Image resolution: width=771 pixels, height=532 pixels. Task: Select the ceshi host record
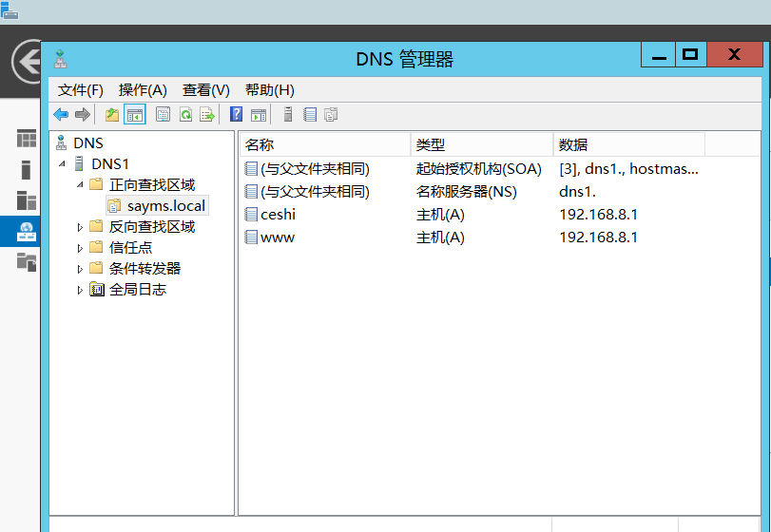[x=278, y=215]
